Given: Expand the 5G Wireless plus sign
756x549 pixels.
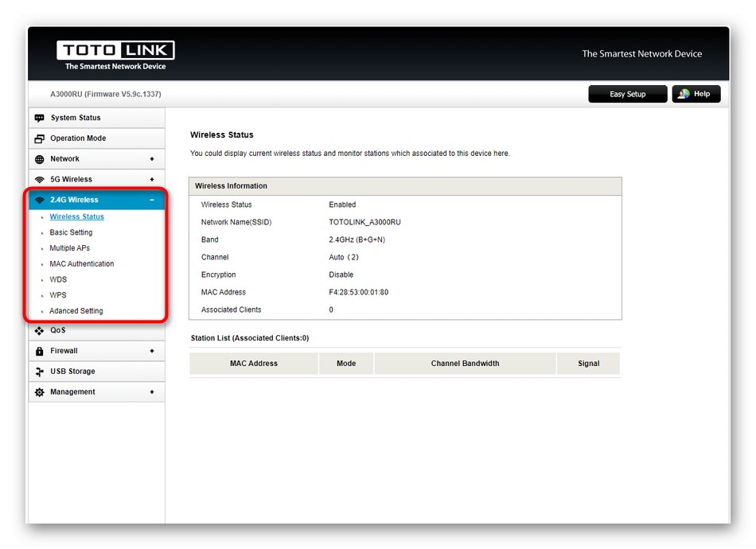Looking at the screenshot, I should tap(152, 179).
